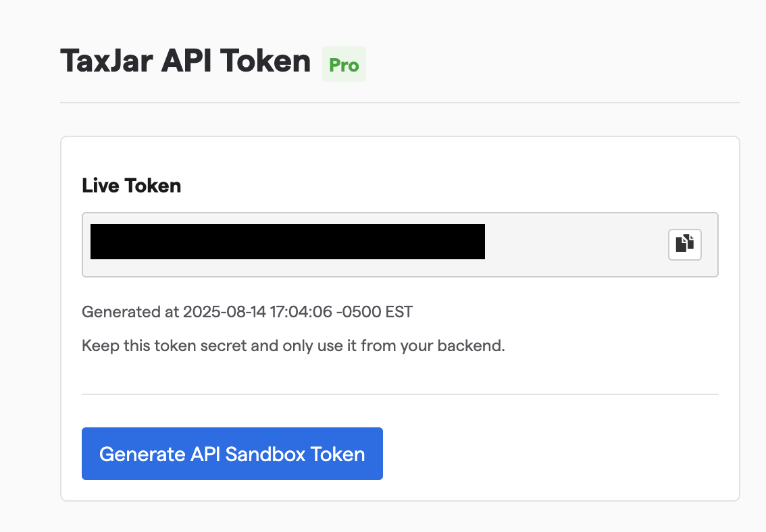Click the date 2025-08-14 in the timestamp

click(224, 311)
